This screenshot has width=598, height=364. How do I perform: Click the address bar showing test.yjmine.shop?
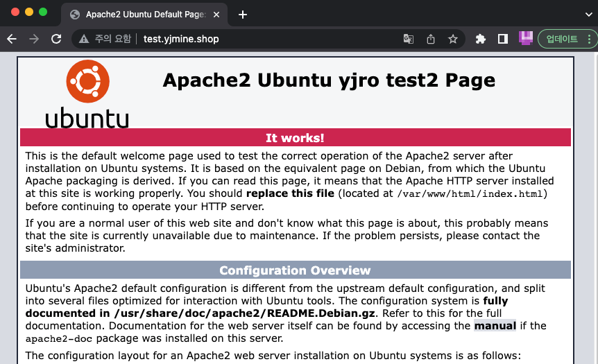(267, 39)
